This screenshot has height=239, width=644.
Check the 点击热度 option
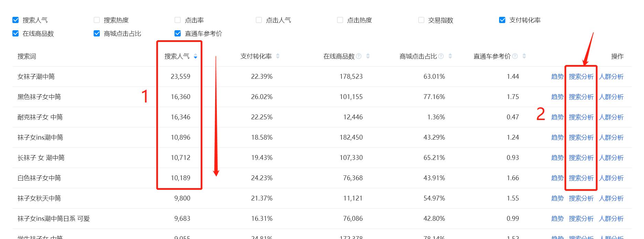click(x=340, y=20)
